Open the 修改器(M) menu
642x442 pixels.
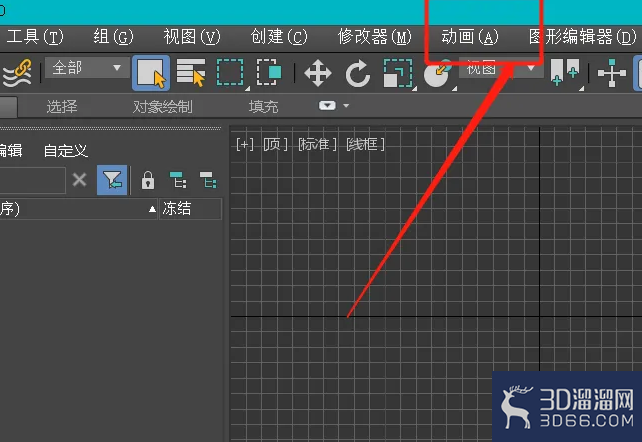pos(374,37)
